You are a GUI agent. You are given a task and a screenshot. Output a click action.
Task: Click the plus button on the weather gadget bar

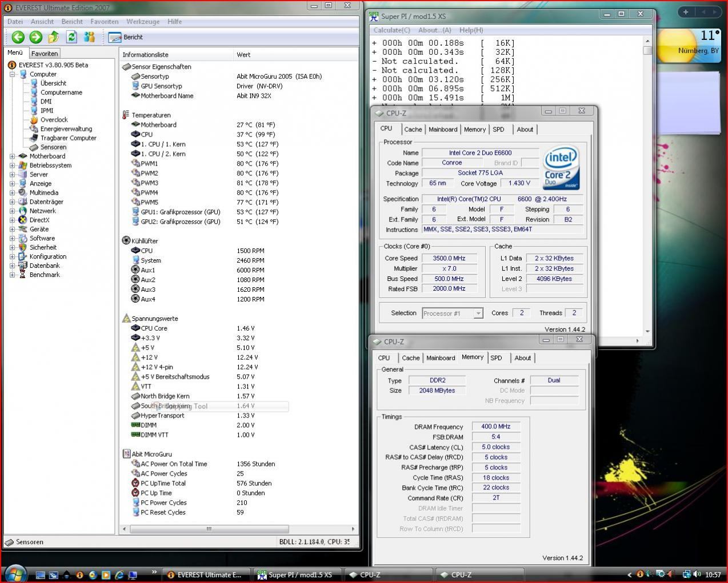tap(685, 11)
